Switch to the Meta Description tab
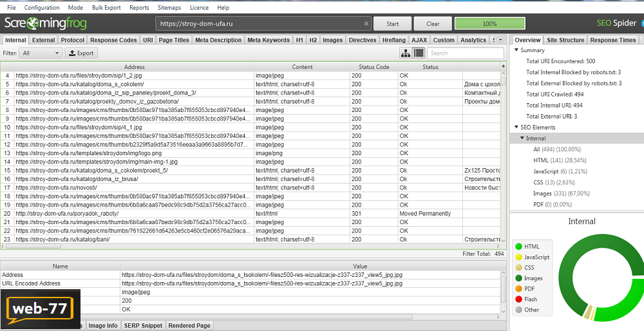Screen dimensions: 644x331 click(218, 40)
